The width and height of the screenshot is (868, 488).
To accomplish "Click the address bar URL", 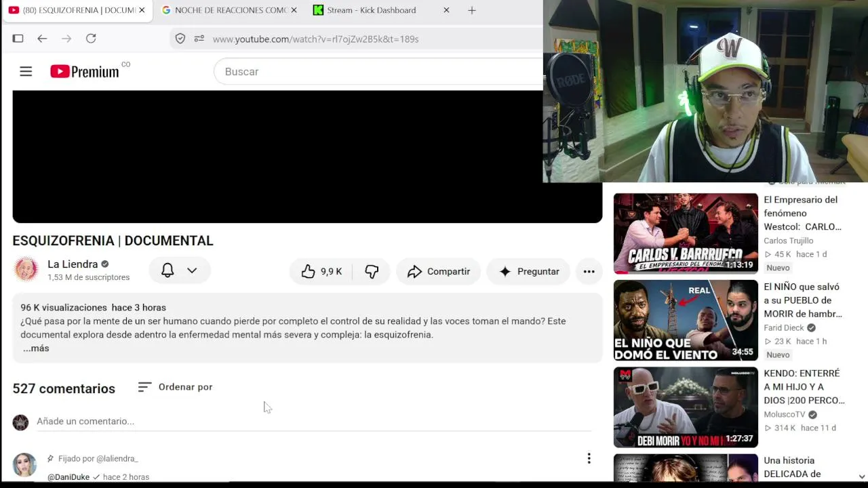I will coord(315,39).
